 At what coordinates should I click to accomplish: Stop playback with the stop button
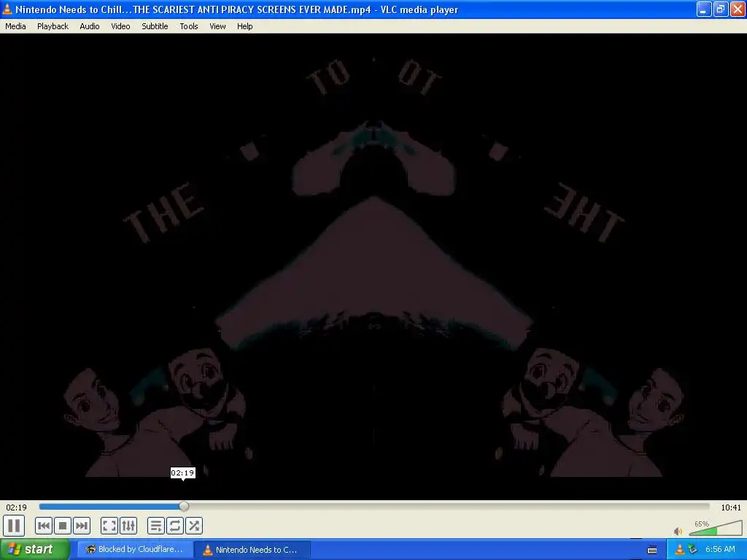63,526
